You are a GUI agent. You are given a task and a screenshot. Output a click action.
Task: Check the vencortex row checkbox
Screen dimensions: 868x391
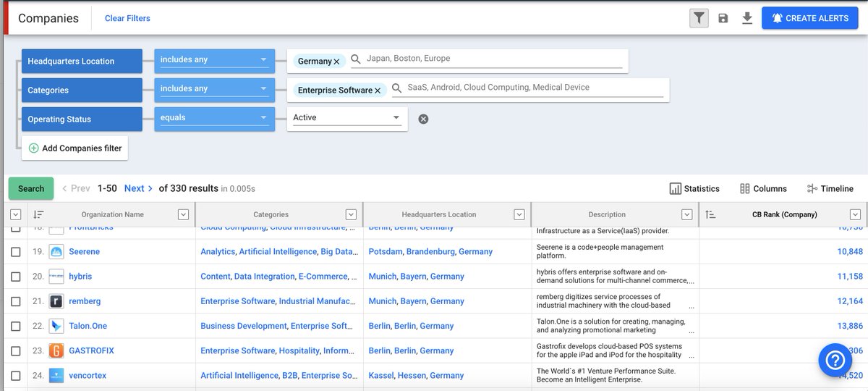(15, 375)
